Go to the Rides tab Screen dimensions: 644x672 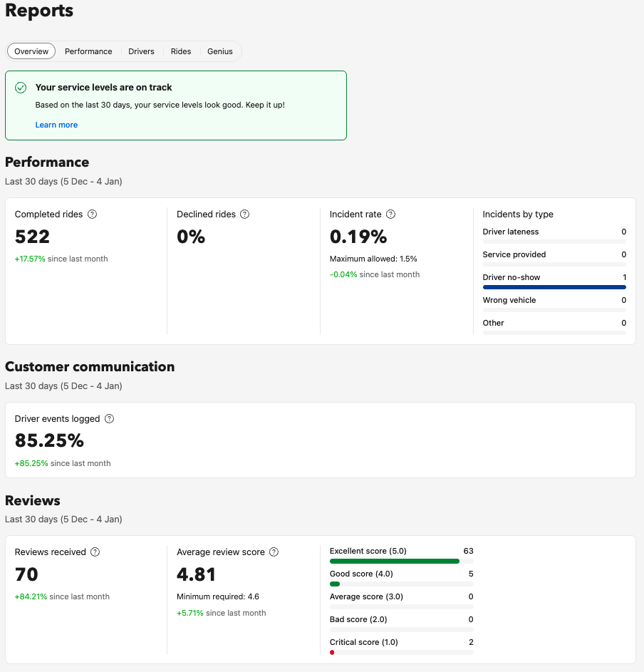[x=181, y=51]
